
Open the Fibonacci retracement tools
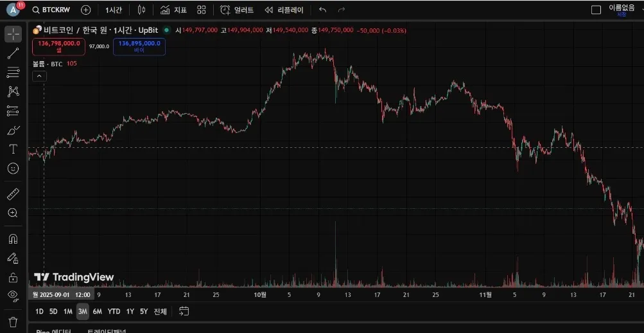[x=13, y=73]
